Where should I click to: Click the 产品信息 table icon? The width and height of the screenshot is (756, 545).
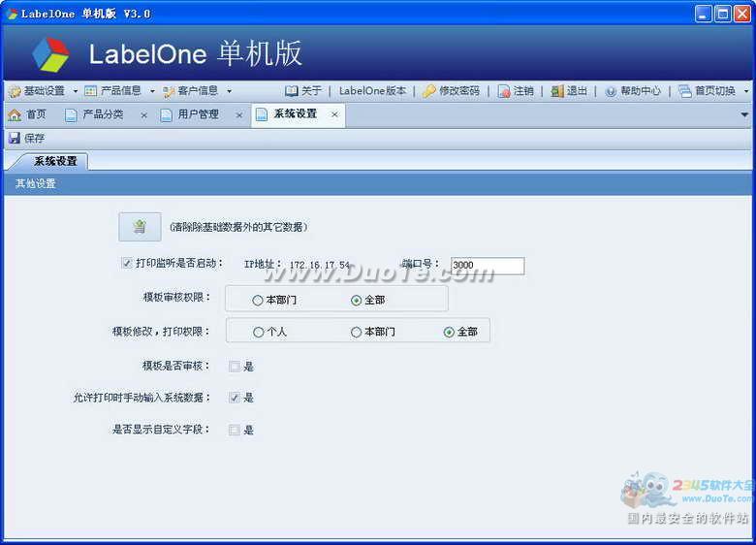[90, 91]
